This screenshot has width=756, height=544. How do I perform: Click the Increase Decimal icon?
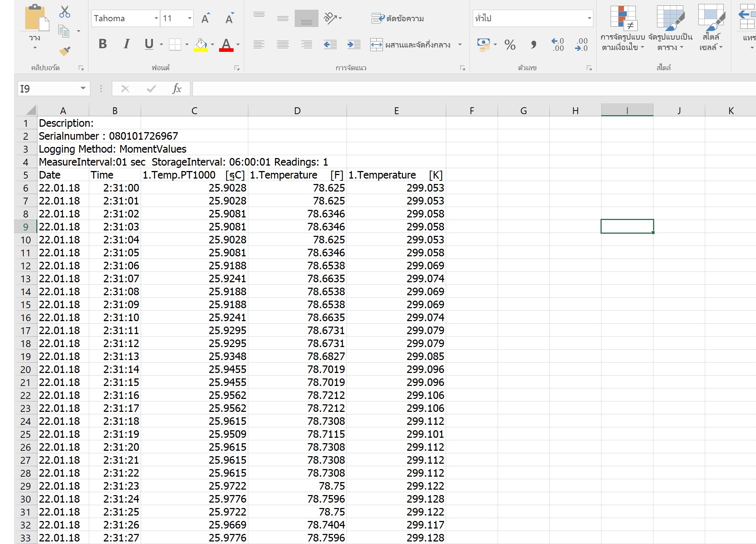click(x=557, y=45)
